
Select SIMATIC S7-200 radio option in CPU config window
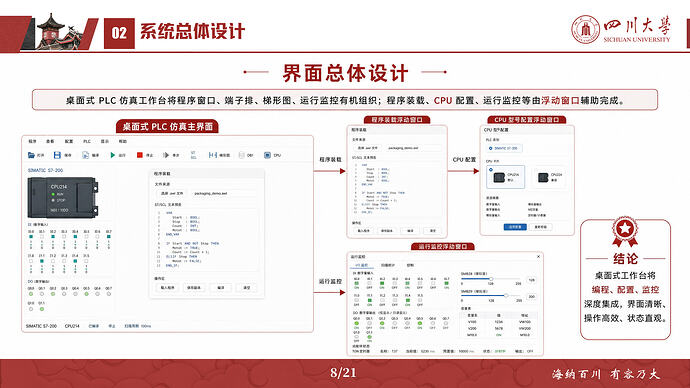click(504, 148)
